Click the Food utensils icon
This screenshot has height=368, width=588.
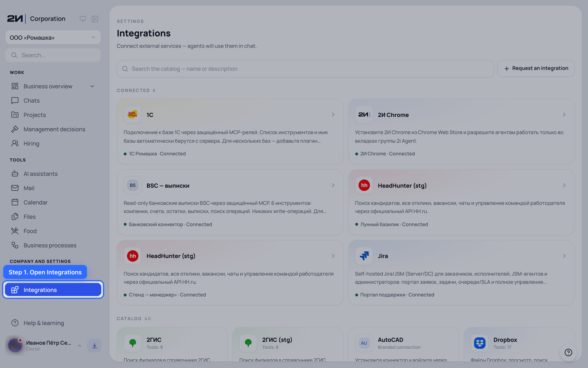click(15, 231)
